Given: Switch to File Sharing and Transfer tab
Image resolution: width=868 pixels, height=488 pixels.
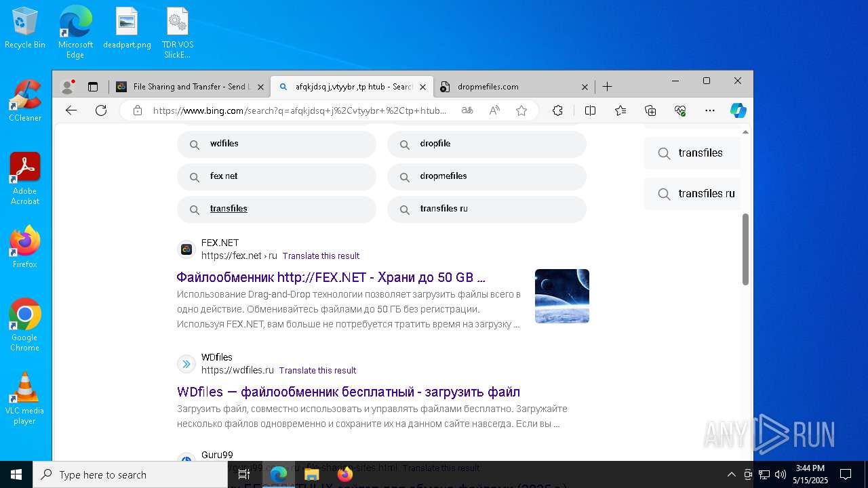Looking at the screenshot, I should (x=189, y=87).
